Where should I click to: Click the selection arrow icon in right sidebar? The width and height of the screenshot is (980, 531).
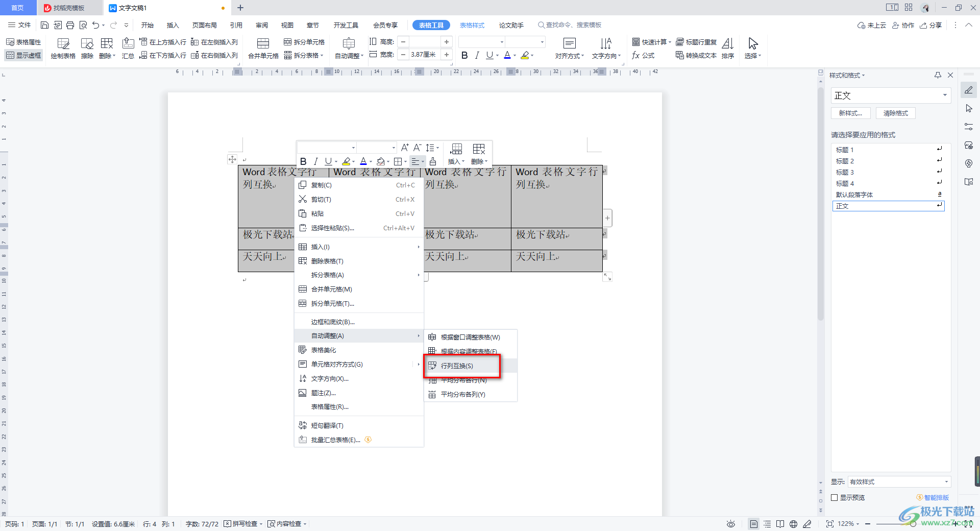point(969,108)
